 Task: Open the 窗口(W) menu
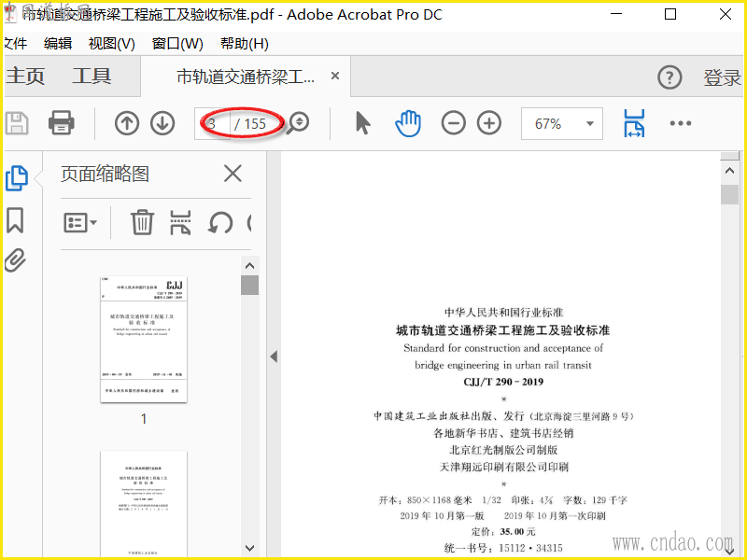pos(177,44)
